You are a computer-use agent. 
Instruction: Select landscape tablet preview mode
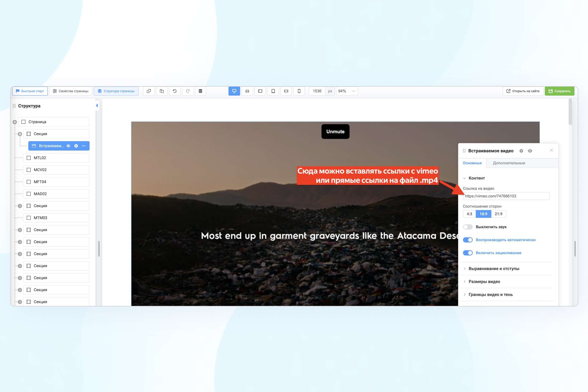click(260, 91)
